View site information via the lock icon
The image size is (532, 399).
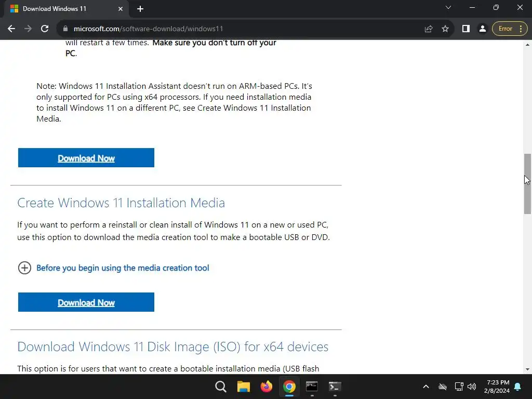click(x=65, y=29)
